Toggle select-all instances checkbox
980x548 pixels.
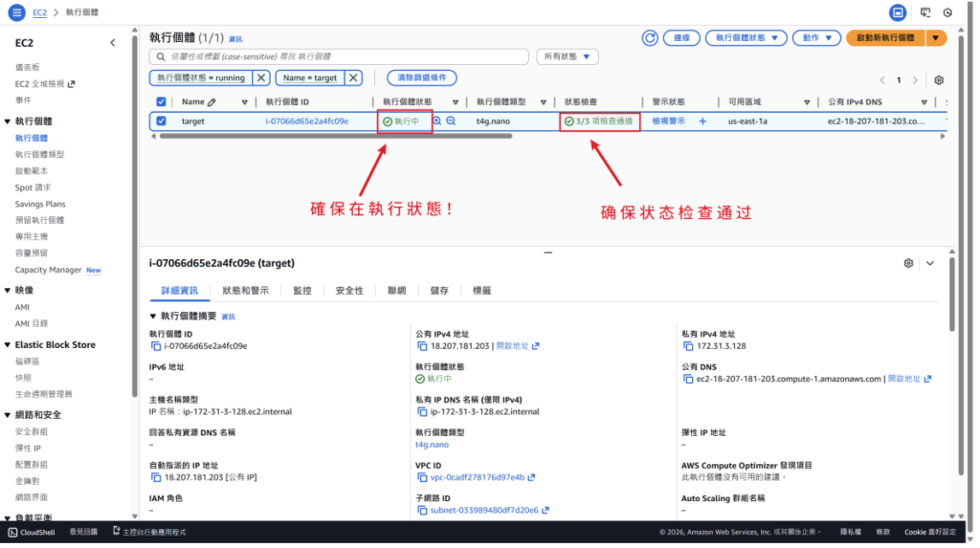pos(162,102)
